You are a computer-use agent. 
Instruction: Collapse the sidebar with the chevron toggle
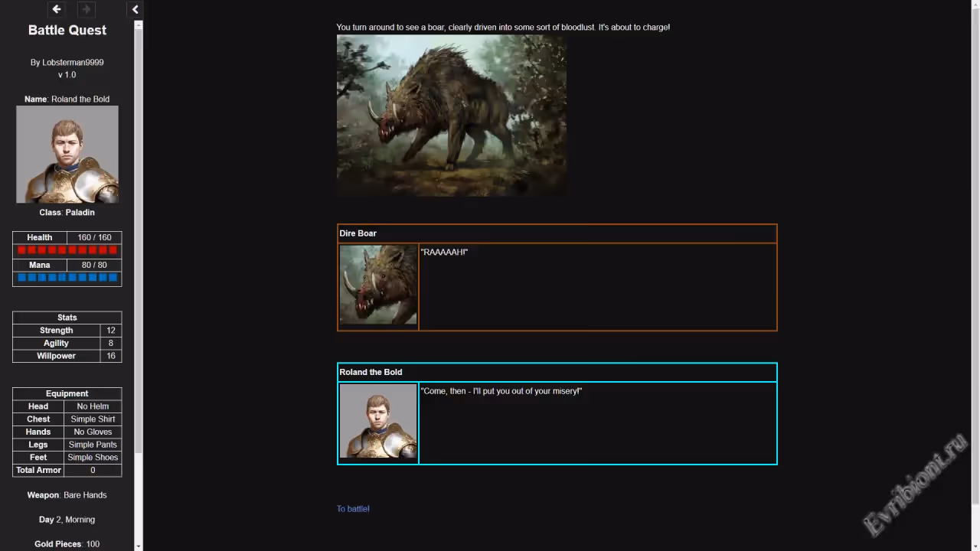(135, 9)
